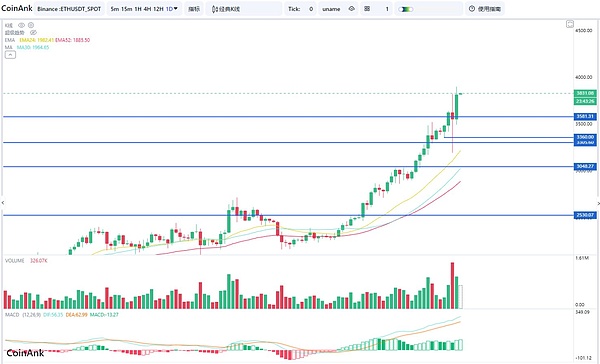Viewport: 600px width, 364px height.
Task: Open K-line settings gear icon
Action: pyautogui.click(x=31, y=25)
